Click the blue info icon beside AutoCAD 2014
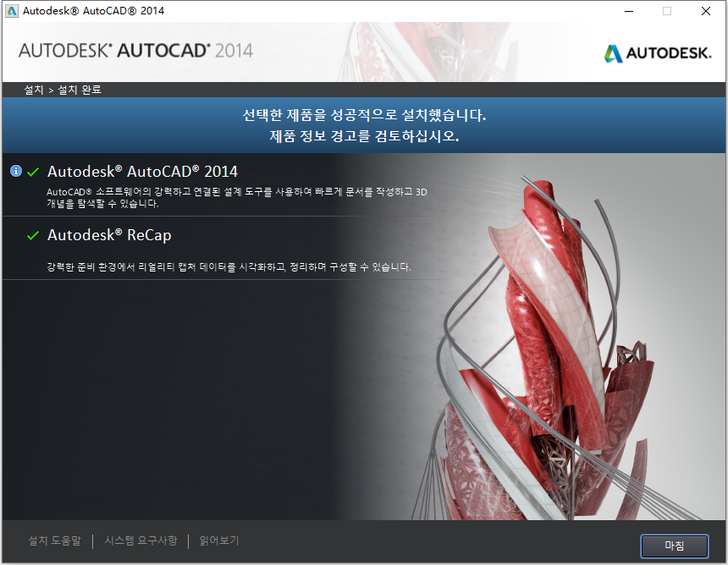Viewport: 728px width, 565px height. [16, 171]
